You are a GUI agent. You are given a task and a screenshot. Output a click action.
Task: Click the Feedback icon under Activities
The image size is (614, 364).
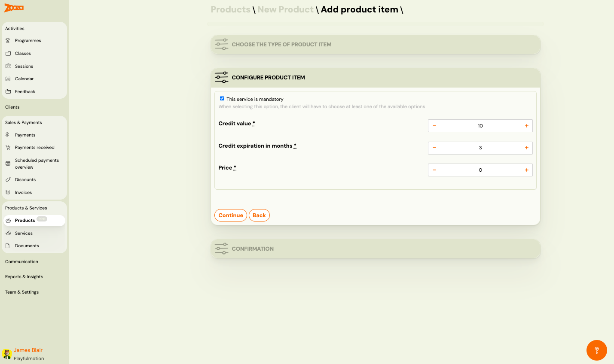click(8, 91)
